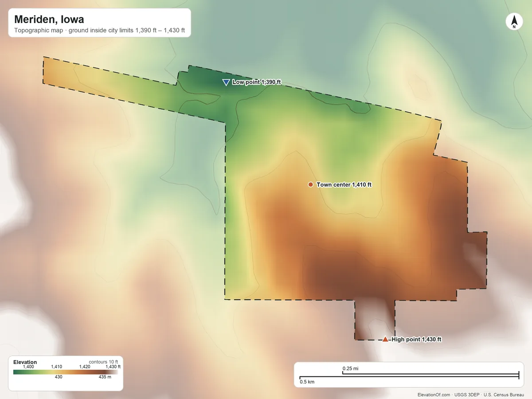
Task: Select the blue low point triangle marker
Action: (x=226, y=82)
